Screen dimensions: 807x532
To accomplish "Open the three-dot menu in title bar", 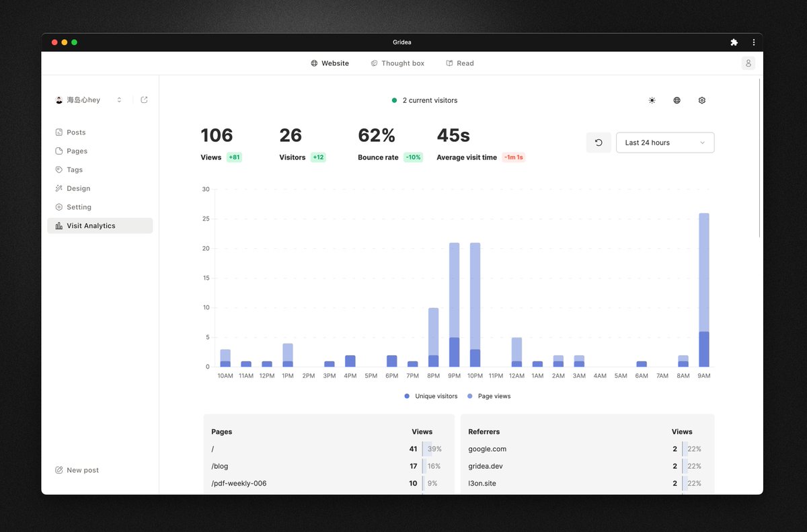I will 753,42.
